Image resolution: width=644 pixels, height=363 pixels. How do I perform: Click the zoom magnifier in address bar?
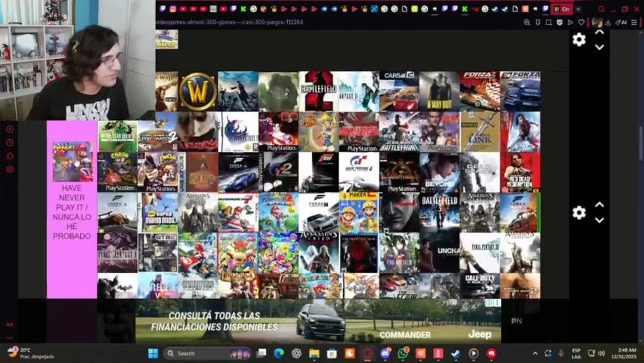527,22
